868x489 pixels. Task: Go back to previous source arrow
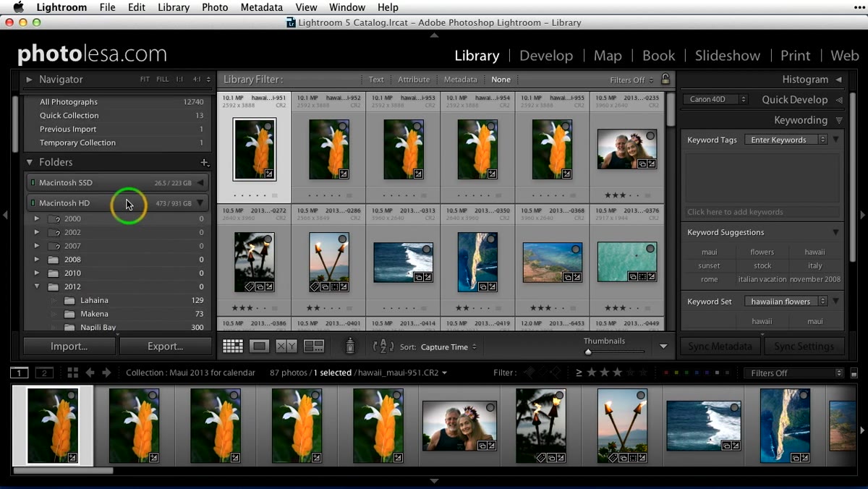(90, 373)
